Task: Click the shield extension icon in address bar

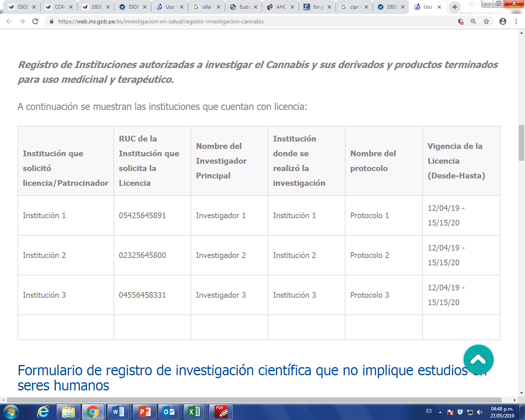Action: point(461,21)
